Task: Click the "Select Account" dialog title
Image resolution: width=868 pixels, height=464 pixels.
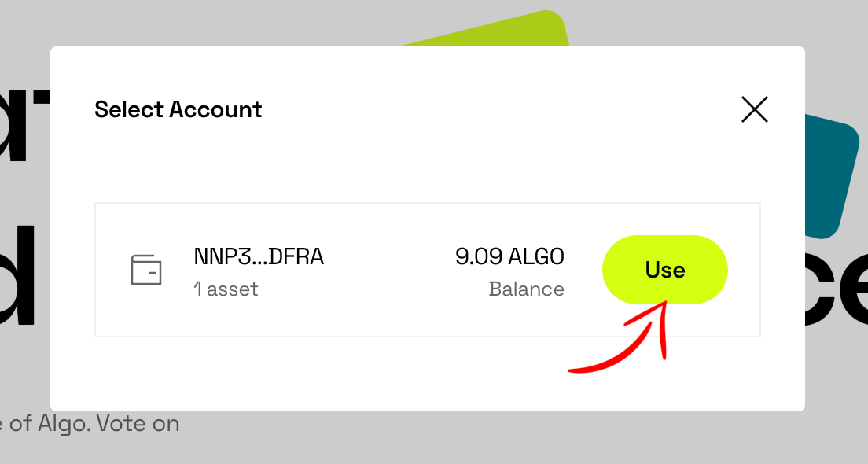Action: click(178, 109)
